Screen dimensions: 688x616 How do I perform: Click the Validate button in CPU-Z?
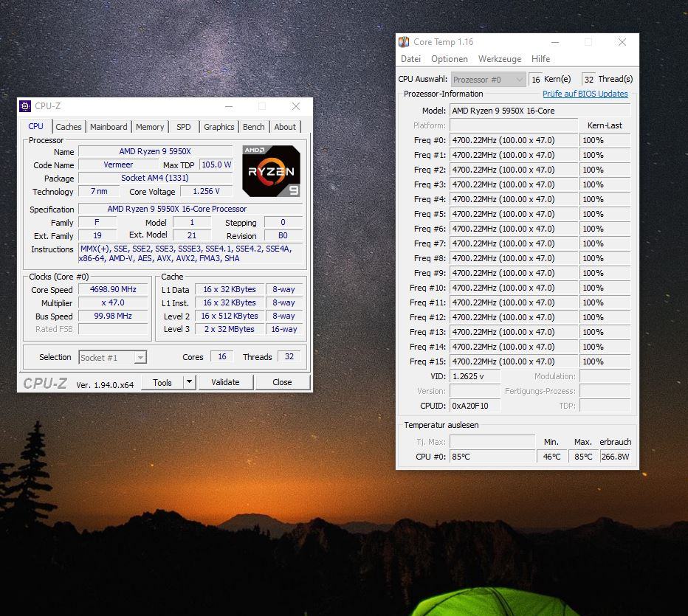click(x=226, y=382)
